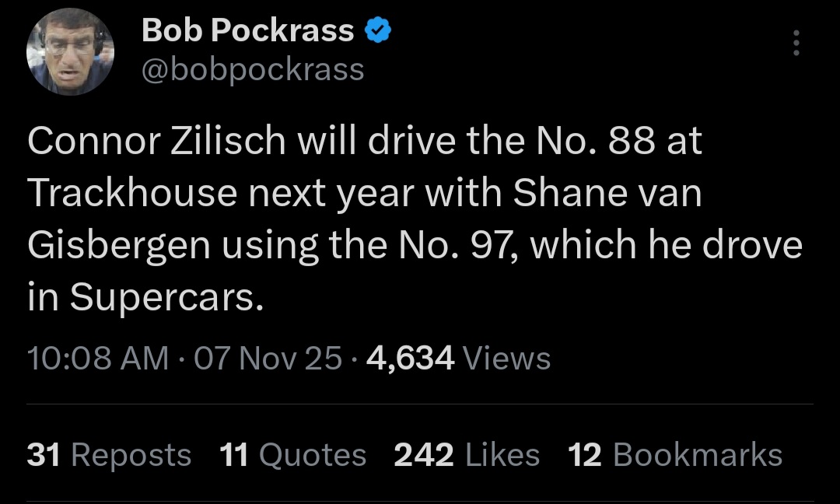Image resolution: width=840 pixels, height=504 pixels.
Task: Click the 12 Bookmarks count
Action: (x=675, y=455)
